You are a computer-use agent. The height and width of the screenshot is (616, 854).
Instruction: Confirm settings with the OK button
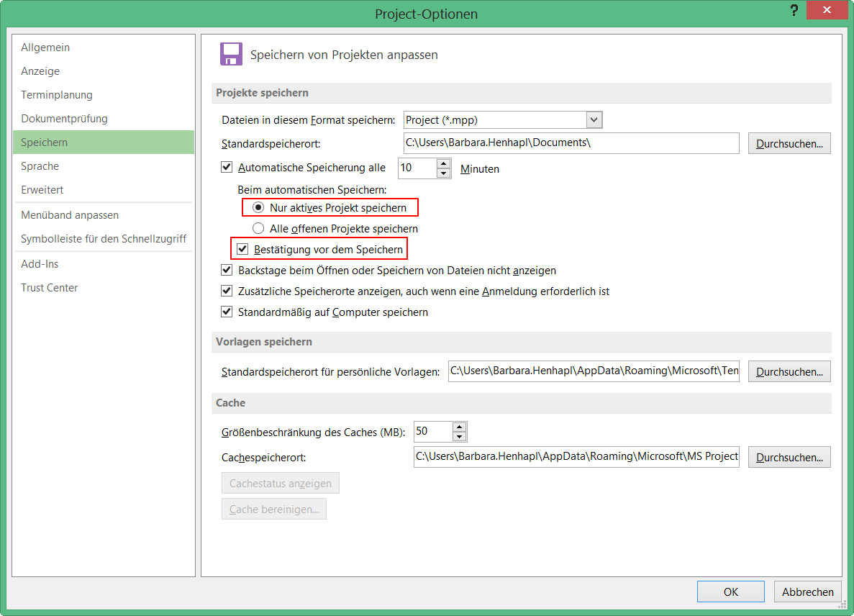click(x=730, y=592)
